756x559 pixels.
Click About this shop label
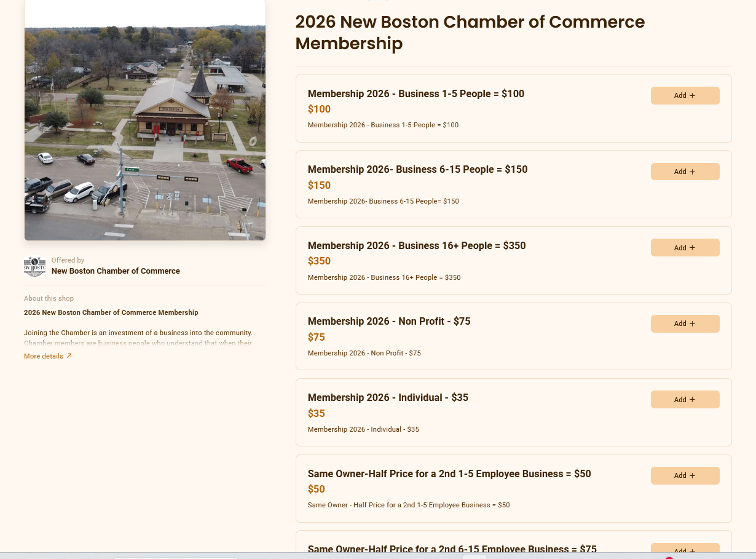pos(49,298)
